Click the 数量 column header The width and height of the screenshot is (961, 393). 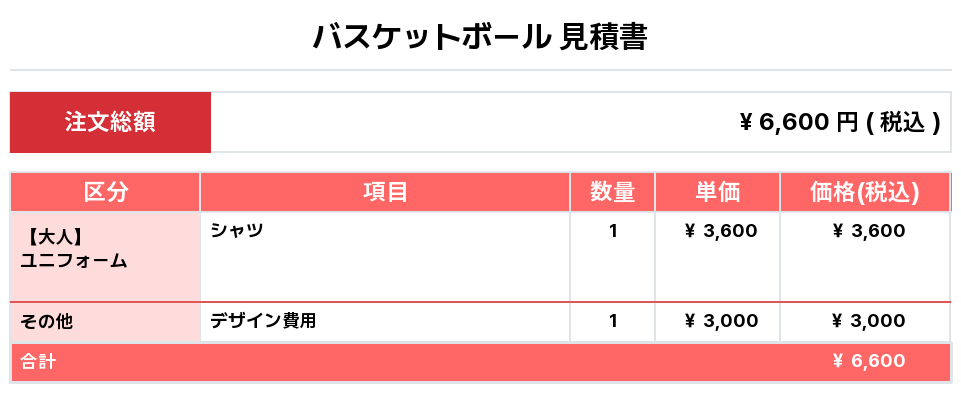(613, 193)
